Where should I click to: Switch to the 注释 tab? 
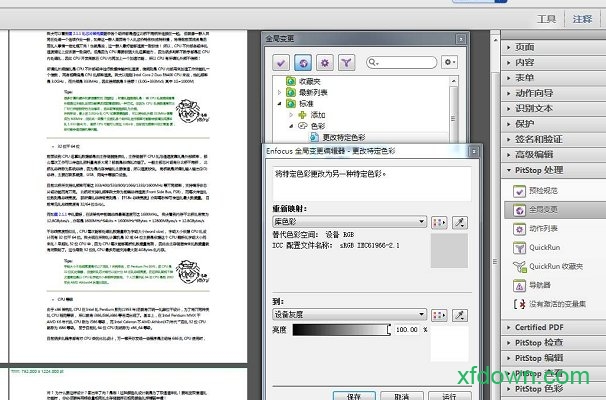point(582,19)
